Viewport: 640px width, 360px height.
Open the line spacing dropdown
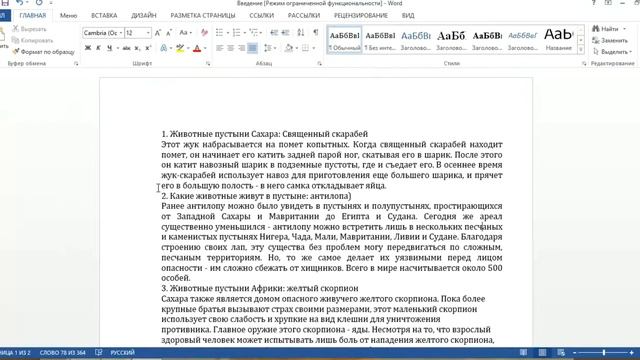[275, 48]
